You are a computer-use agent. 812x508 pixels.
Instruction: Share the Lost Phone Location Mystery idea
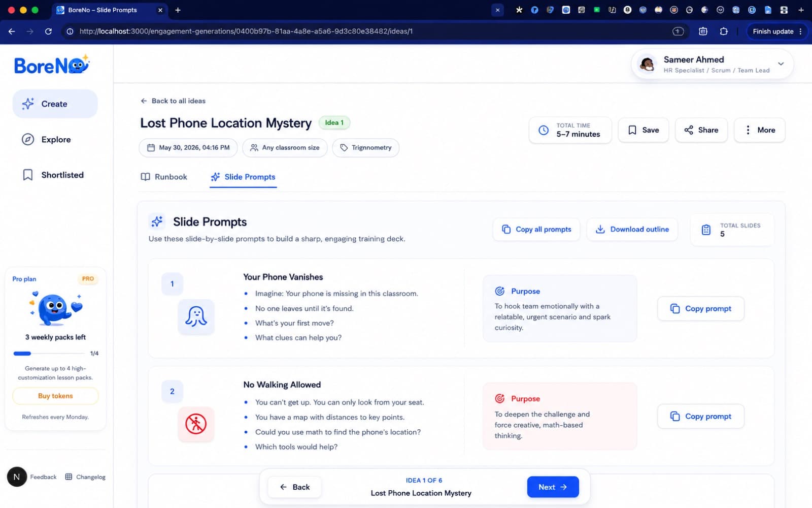701,130
